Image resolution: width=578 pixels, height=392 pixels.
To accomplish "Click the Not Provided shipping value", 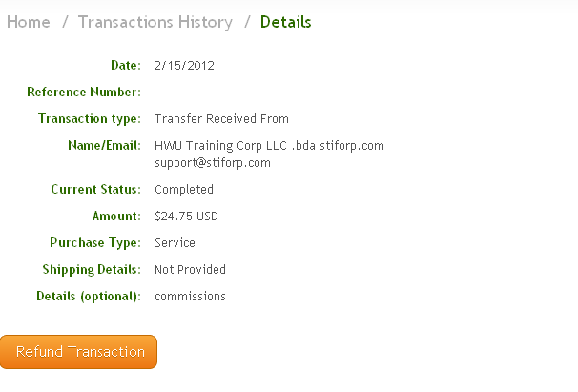I will point(190,270).
